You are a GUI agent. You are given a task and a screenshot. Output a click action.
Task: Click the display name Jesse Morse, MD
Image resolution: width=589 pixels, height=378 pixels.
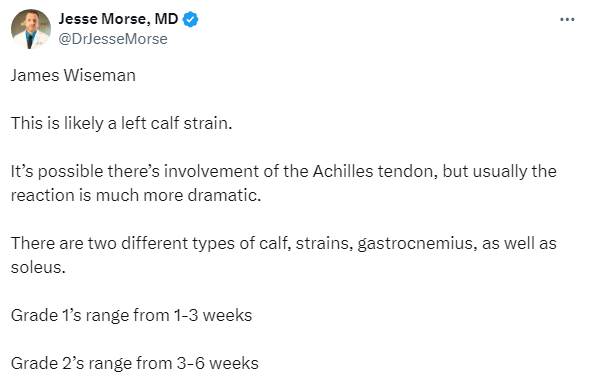(118, 19)
